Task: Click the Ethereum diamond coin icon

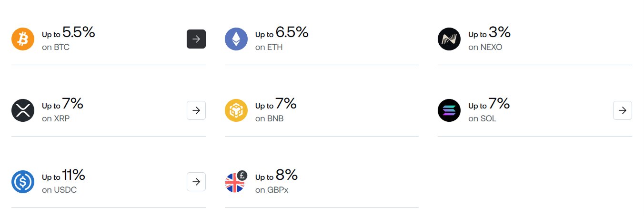Action: [236, 39]
